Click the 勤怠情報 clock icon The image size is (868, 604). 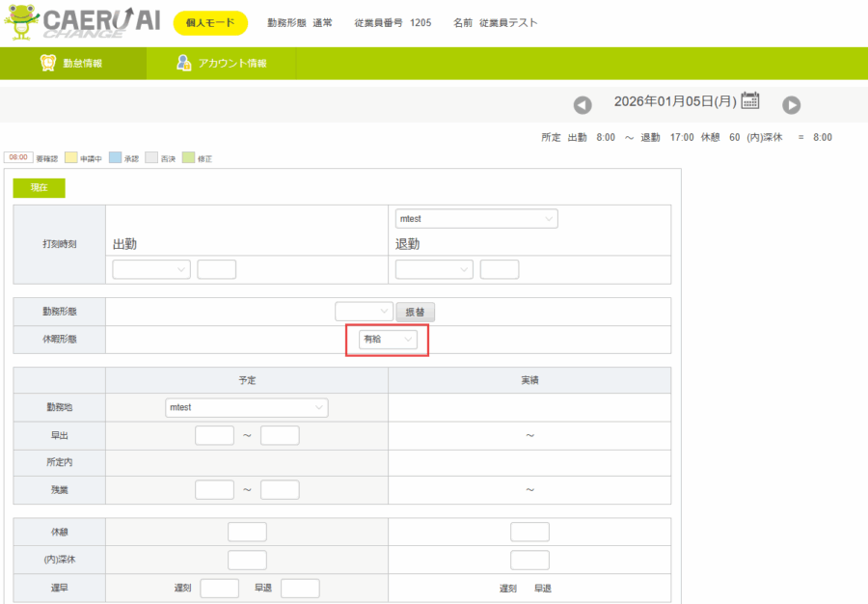(47, 63)
